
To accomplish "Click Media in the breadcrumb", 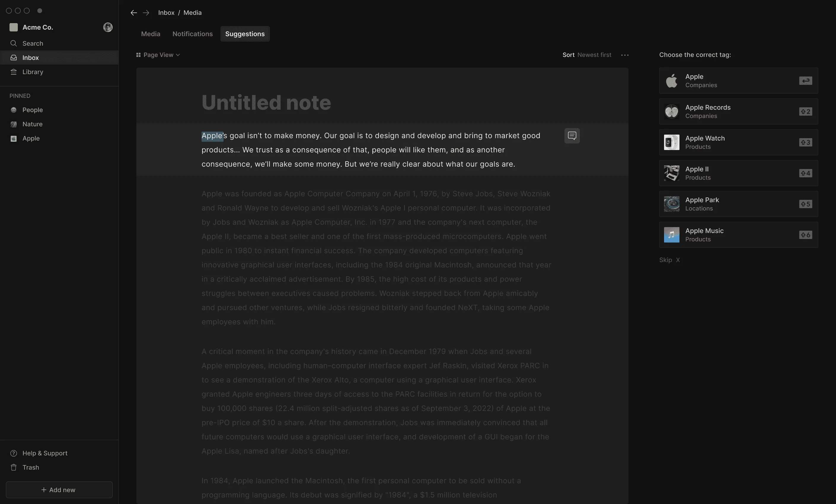I will pyautogui.click(x=192, y=12).
